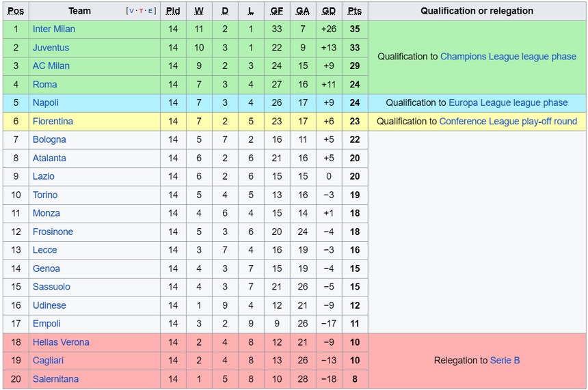Open the Hellas Verona team link
Screen dimensions: 588x390
[61, 342]
